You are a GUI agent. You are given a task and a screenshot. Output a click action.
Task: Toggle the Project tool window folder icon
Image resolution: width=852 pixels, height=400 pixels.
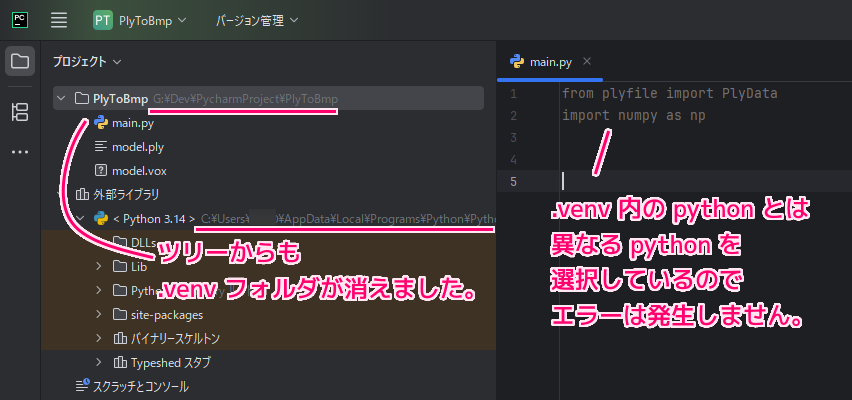(x=20, y=61)
